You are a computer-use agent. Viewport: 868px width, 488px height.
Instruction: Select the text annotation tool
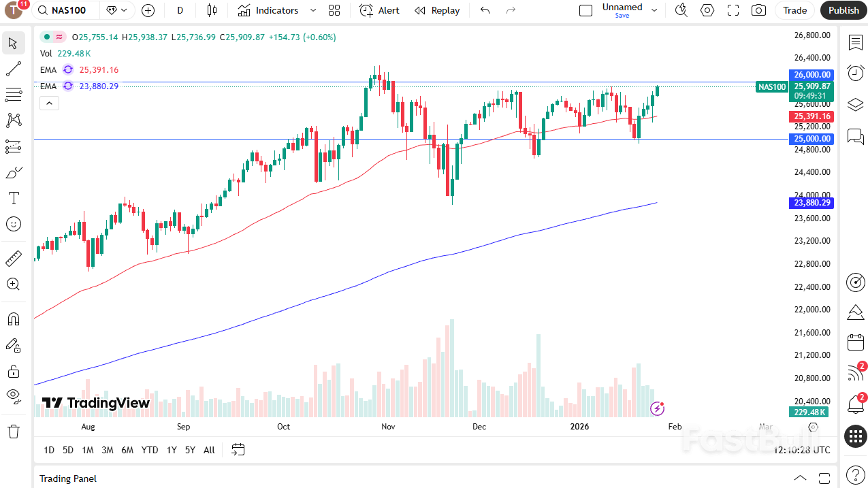click(14, 198)
